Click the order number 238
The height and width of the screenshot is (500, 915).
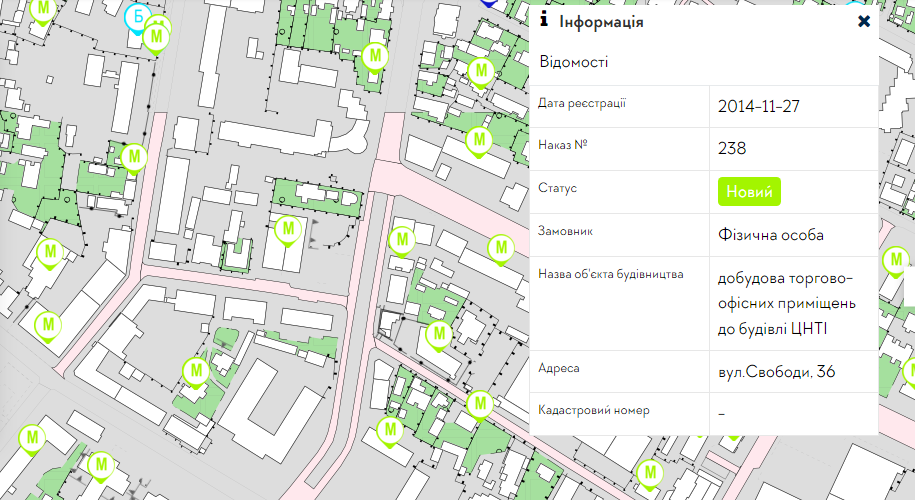click(x=732, y=148)
